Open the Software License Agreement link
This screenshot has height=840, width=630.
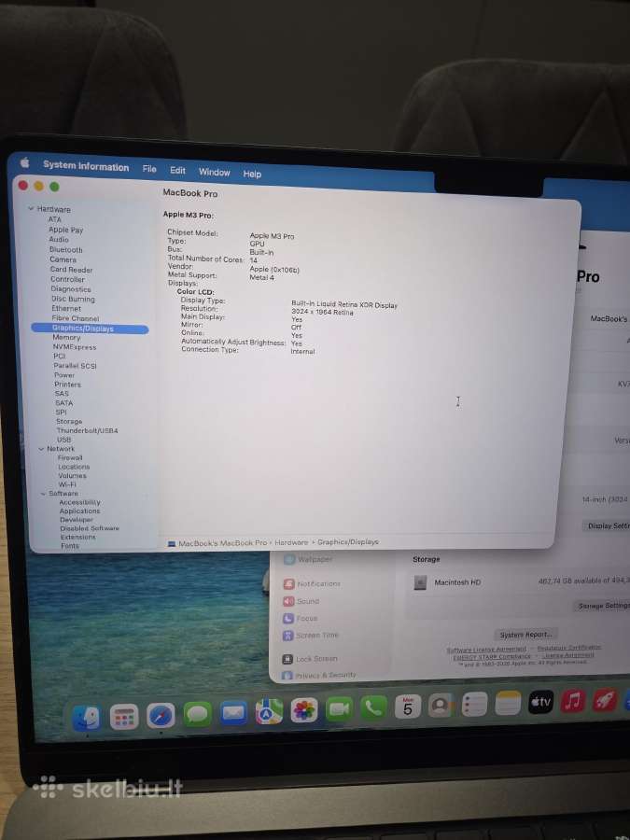(x=486, y=650)
